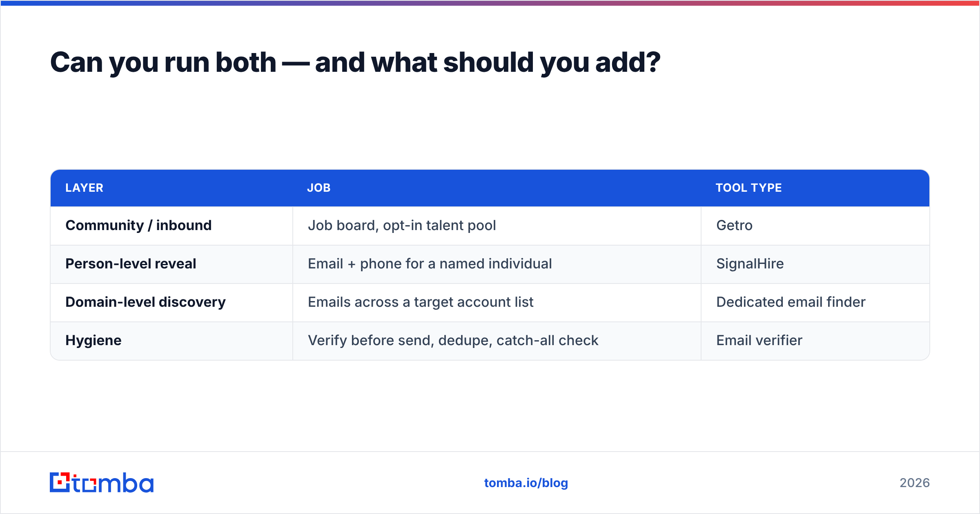Open the tomba.io/blog link
Screen dimensions: 980x514
[526, 483]
